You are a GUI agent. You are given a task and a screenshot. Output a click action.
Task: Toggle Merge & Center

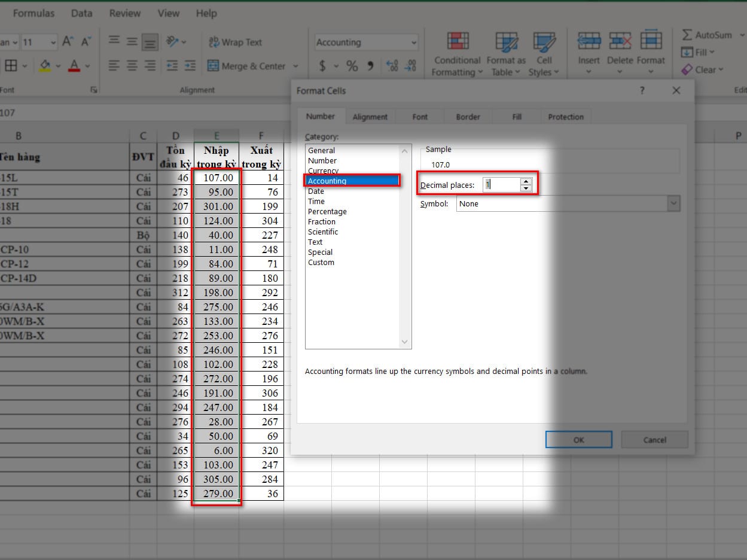(x=246, y=66)
